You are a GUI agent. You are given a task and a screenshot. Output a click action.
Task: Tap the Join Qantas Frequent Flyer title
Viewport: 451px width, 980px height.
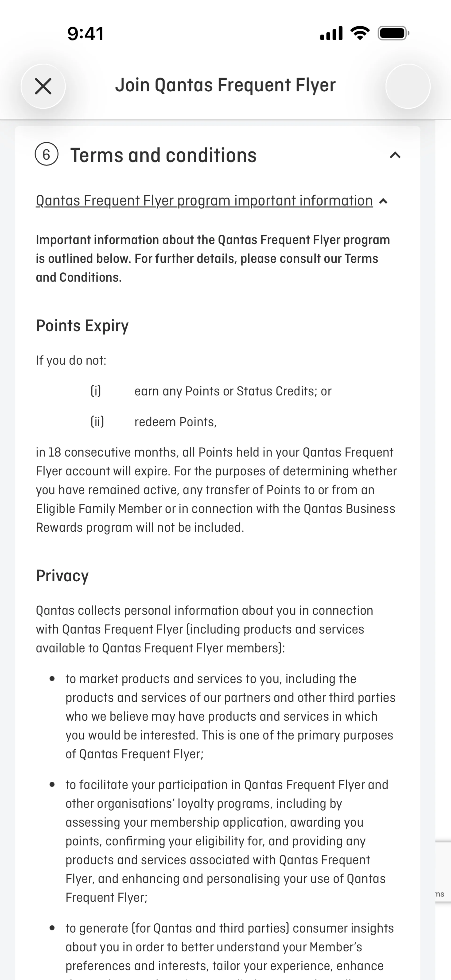coord(225,85)
